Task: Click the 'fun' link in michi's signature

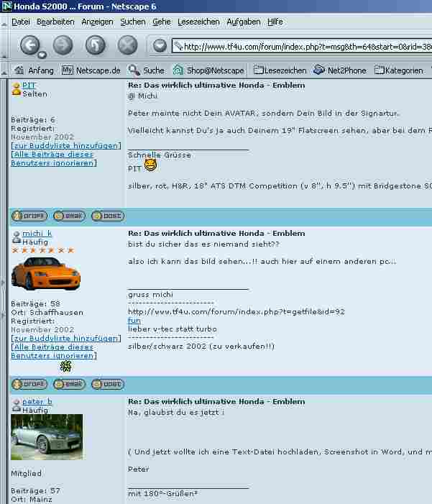Action: pos(134,321)
